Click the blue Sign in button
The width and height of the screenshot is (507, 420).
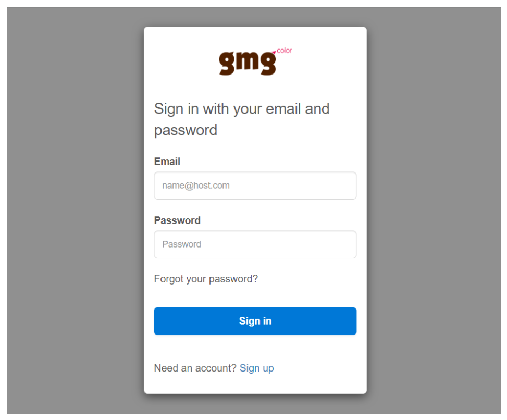pyautogui.click(x=255, y=321)
